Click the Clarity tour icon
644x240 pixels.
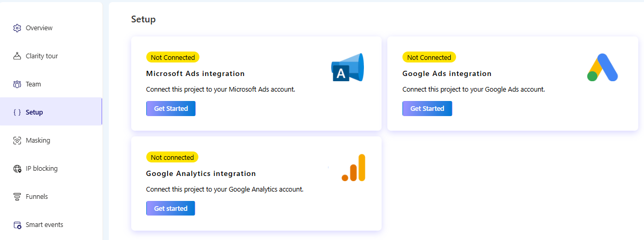click(x=17, y=56)
